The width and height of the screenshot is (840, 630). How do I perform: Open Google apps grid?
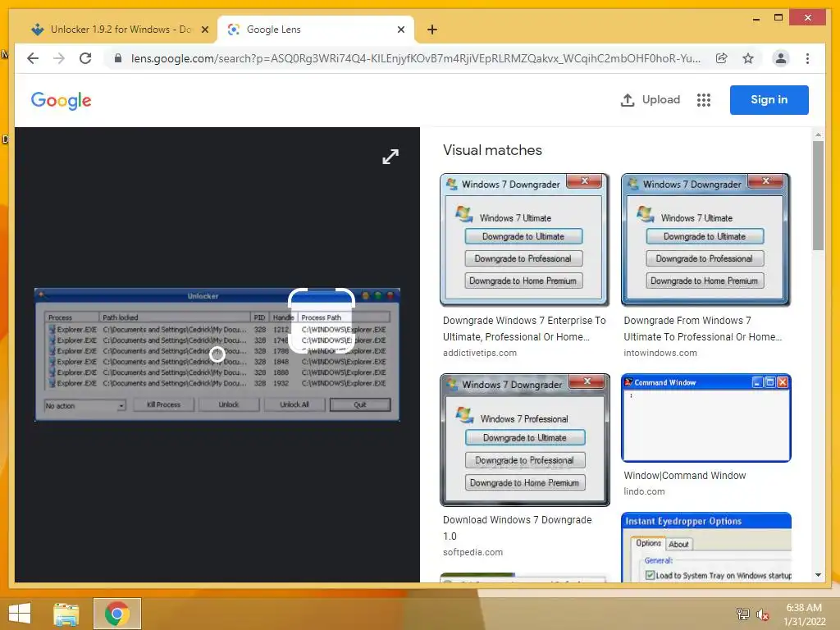tap(703, 99)
